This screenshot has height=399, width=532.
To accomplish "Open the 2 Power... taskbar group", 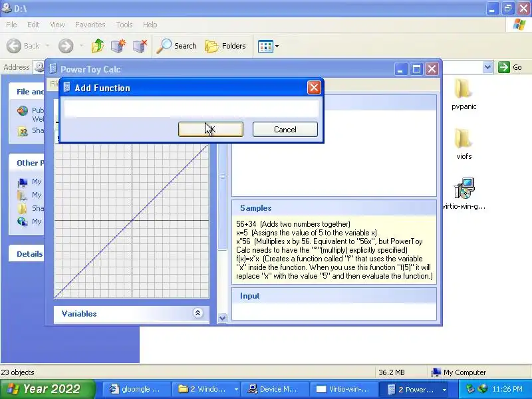I will [414, 389].
